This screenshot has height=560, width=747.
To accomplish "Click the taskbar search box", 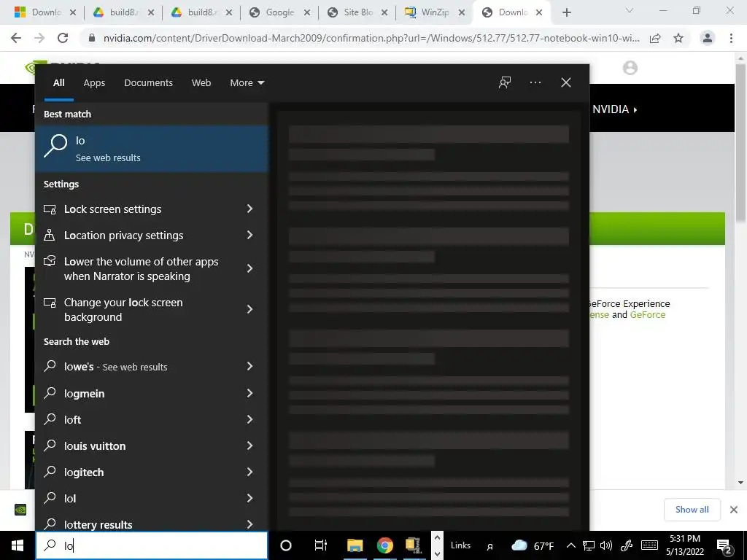I will pyautogui.click(x=152, y=545).
